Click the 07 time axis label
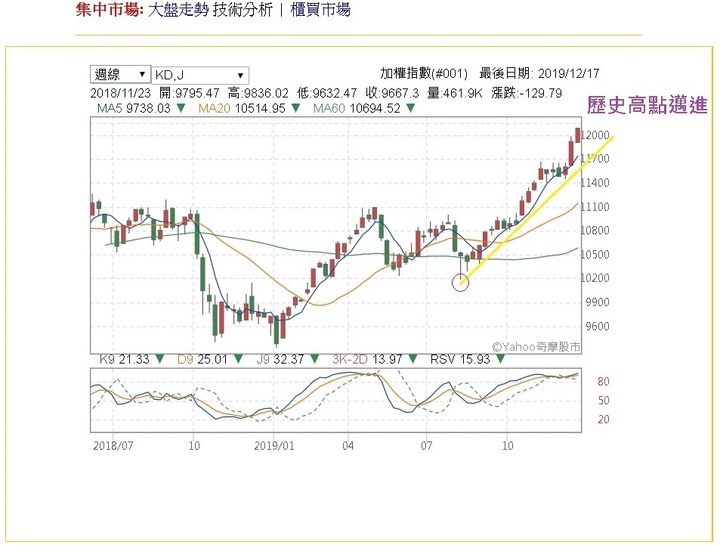This screenshot has height=545, width=720. (427, 445)
